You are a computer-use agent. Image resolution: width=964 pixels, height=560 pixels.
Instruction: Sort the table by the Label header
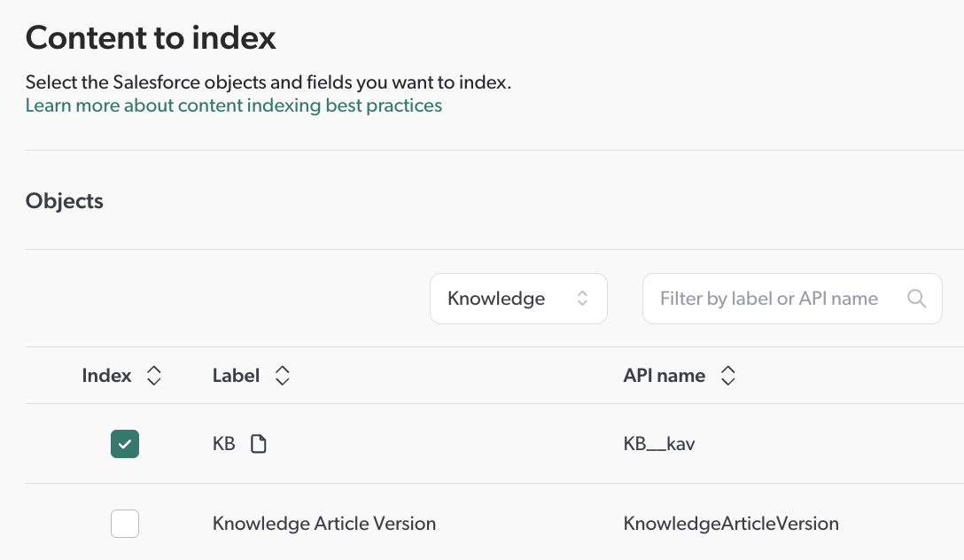pos(236,375)
